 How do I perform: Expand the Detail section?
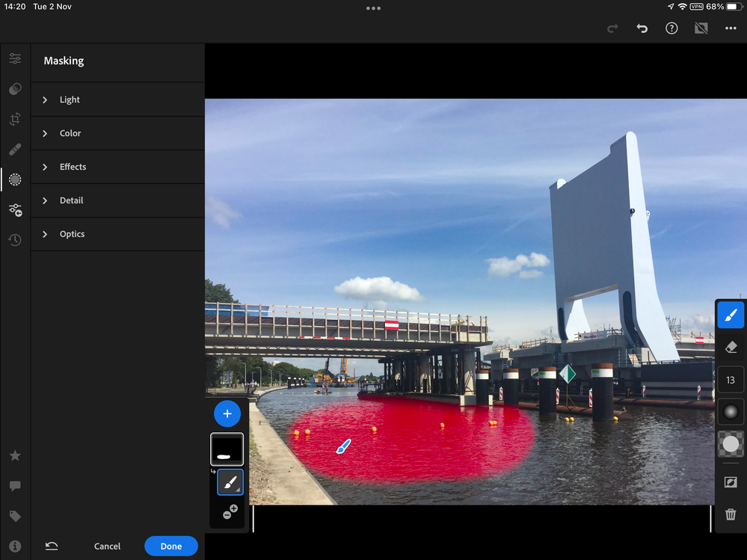117,200
